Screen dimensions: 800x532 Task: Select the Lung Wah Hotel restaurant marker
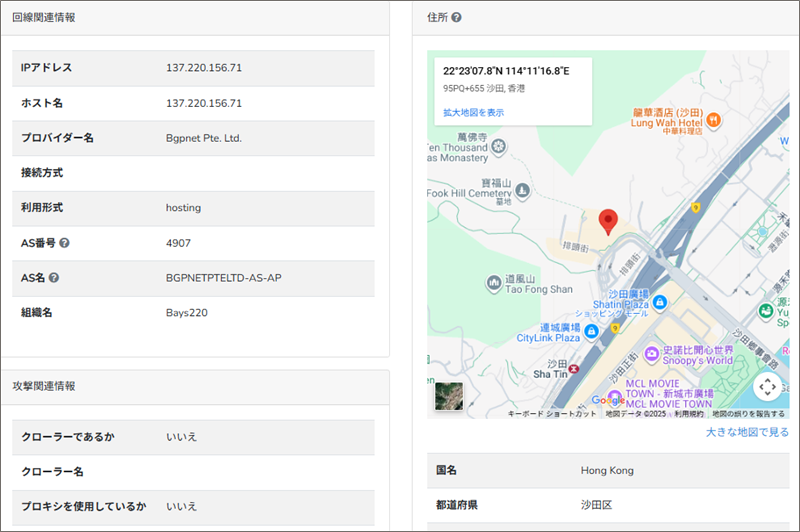tap(715, 121)
